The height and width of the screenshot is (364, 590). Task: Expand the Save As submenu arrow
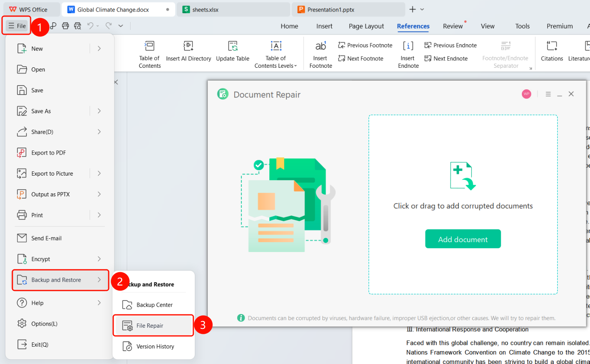point(99,111)
